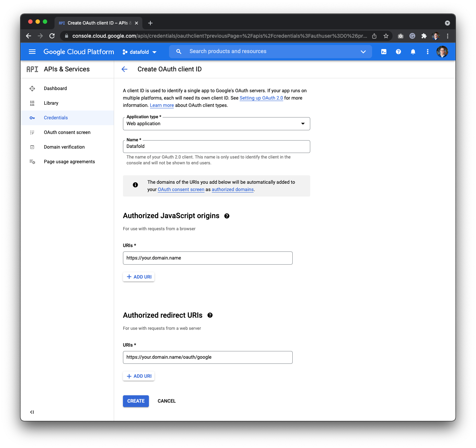Image resolution: width=476 pixels, height=448 pixels.
Task: Click the Google account avatar
Action: 442,52
